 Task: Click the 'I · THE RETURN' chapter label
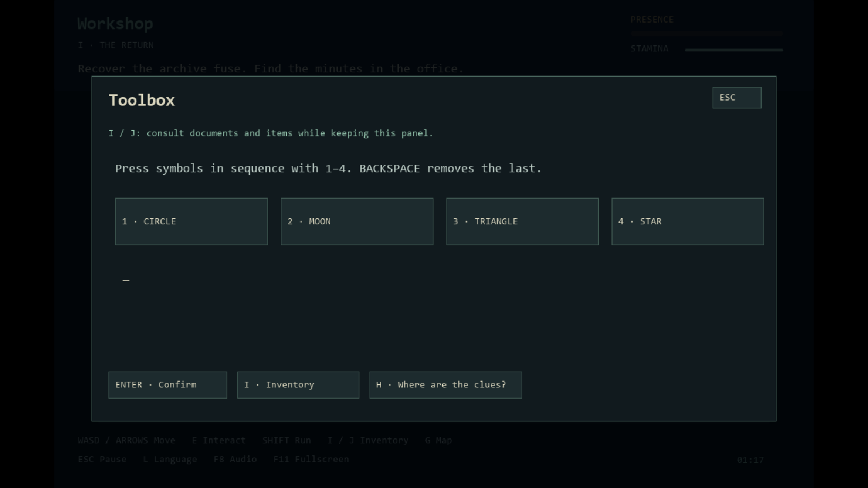click(x=116, y=45)
